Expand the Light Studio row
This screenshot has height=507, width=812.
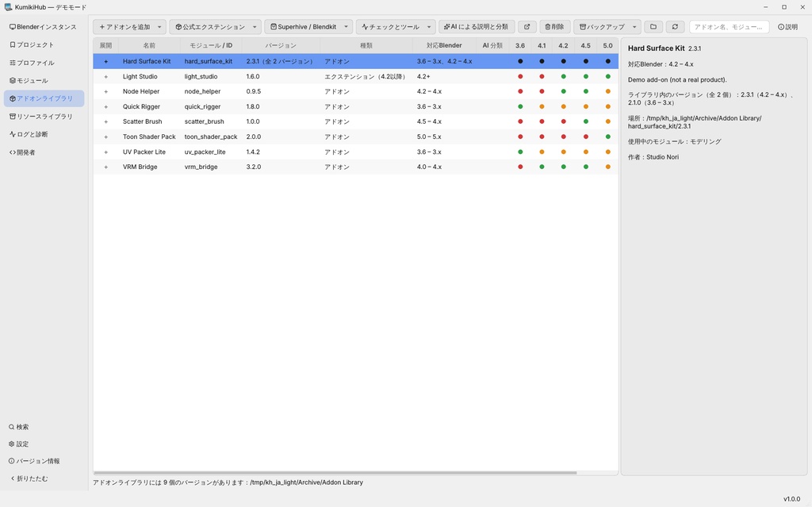pos(106,77)
